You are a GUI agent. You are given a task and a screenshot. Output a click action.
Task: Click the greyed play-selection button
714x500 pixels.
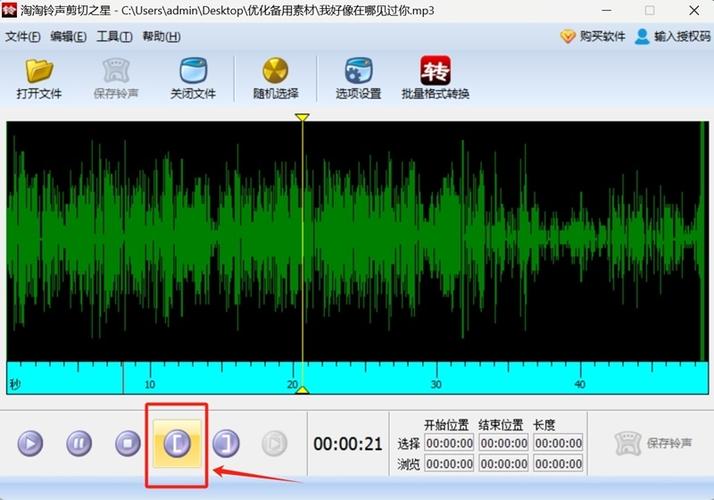click(x=275, y=443)
